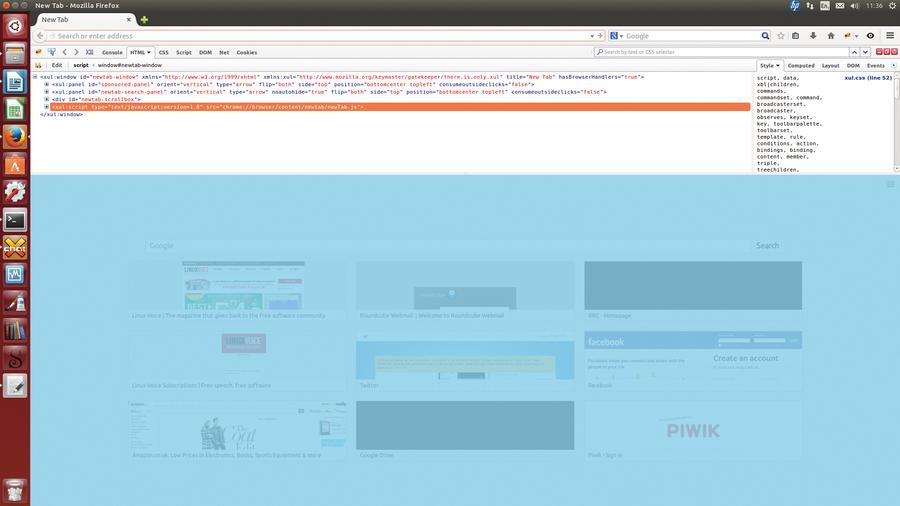Click the Google search box in toolbar
This screenshot has height=506, width=900.
(692, 36)
